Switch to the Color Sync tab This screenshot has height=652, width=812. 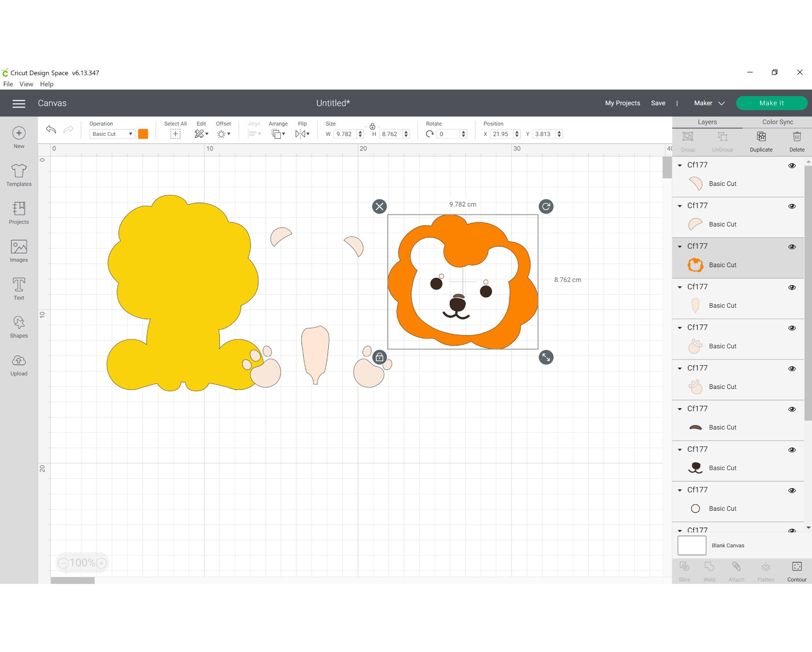click(777, 122)
